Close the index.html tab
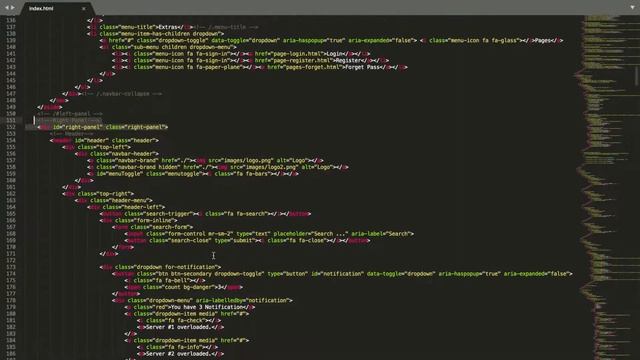Screen dimensions: 640x360 pos(84,9)
